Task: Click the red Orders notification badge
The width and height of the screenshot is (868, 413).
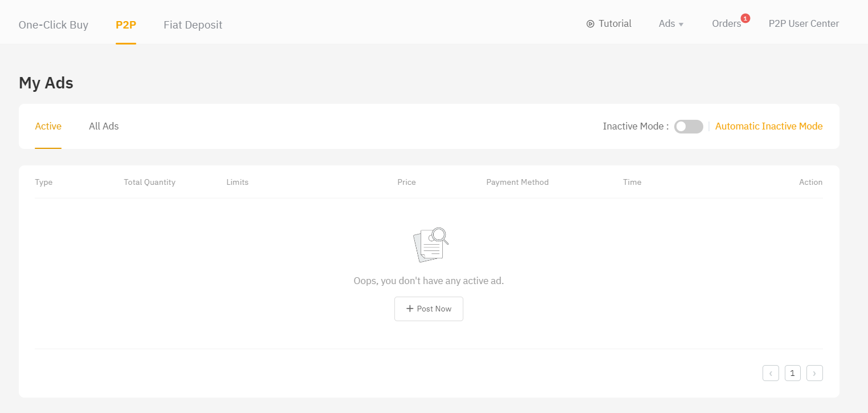Action: point(745,18)
